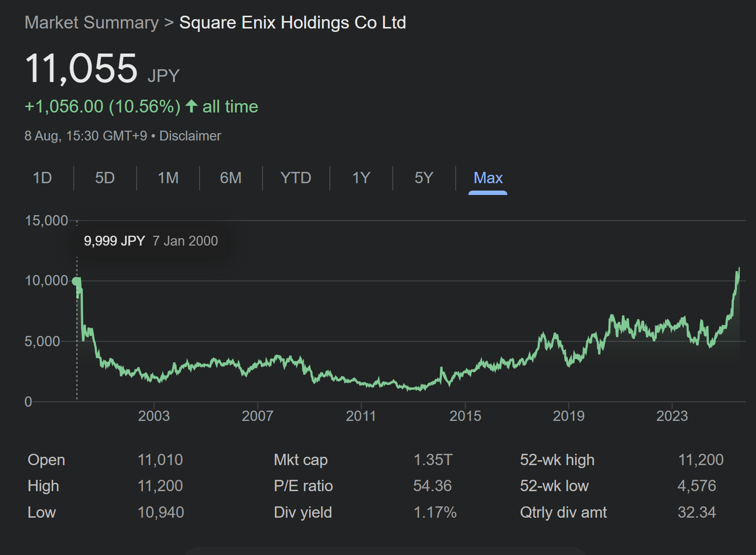Click the High label in the stats table
Image resolution: width=756 pixels, height=555 pixels.
pyautogui.click(x=43, y=486)
